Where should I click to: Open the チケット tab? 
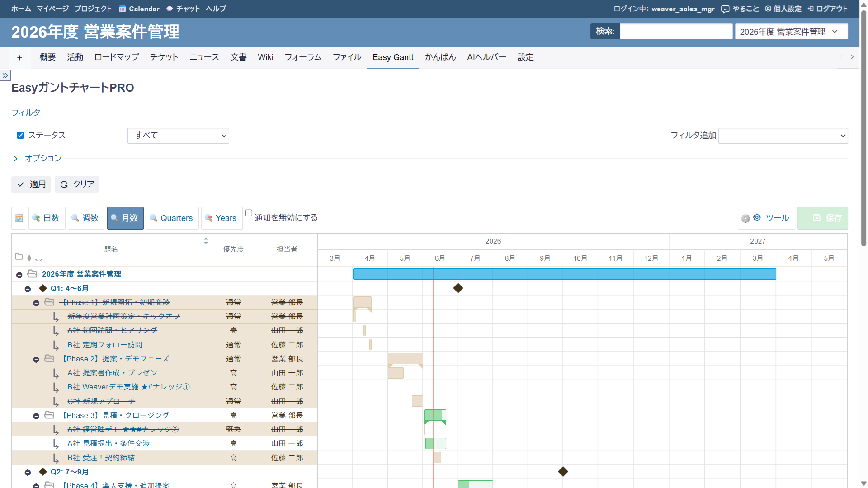click(x=164, y=57)
